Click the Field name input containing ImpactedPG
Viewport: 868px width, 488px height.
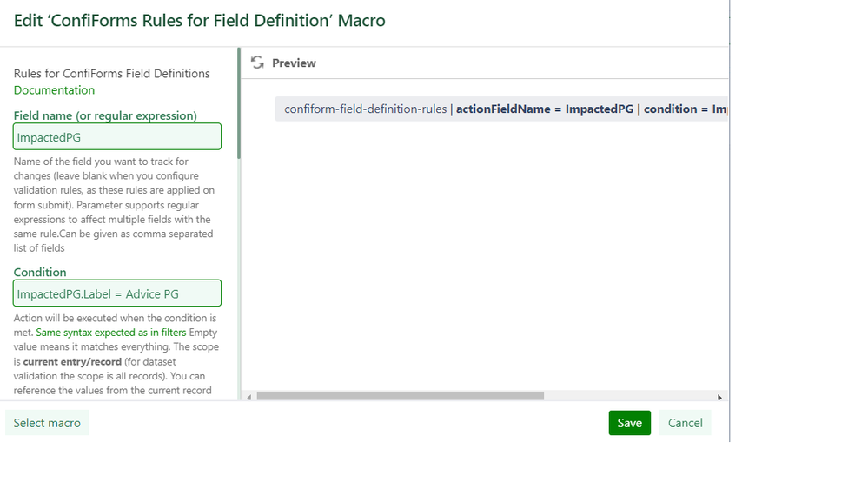116,136
